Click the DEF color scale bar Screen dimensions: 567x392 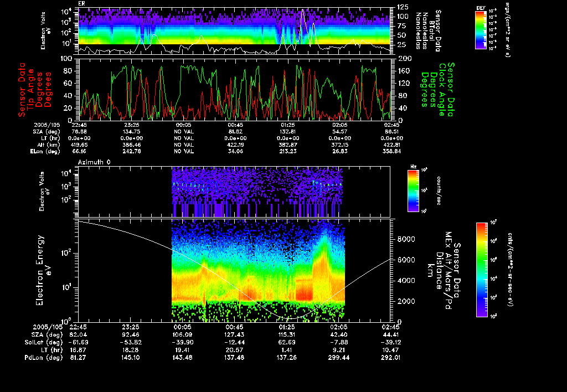[x=481, y=30]
